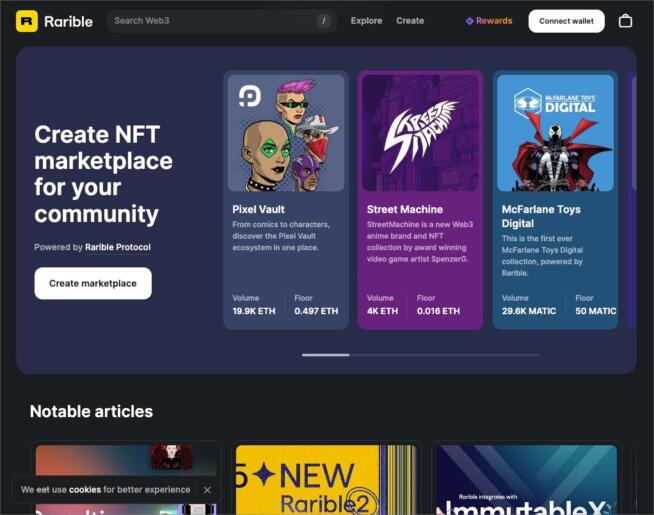Click 0.497 ETH floor value

[x=316, y=311]
